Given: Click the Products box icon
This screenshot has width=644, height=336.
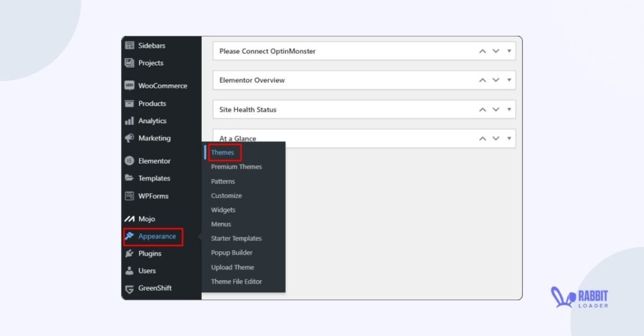Looking at the screenshot, I should (x=130, y=104).
